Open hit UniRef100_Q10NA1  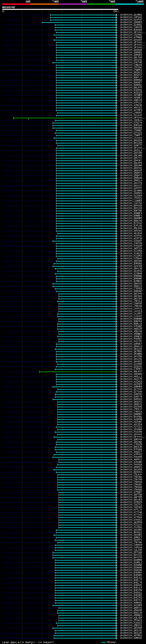131,15
